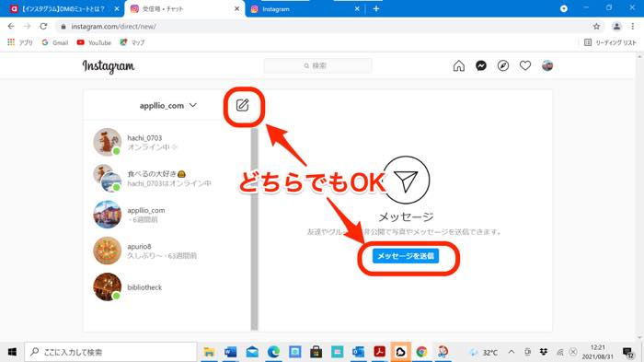The width and height of the screenshot is (644, 362).
Task: Open Microsoft Store from the taskbar
Action: pyautogui.click(x=316, y=352)
